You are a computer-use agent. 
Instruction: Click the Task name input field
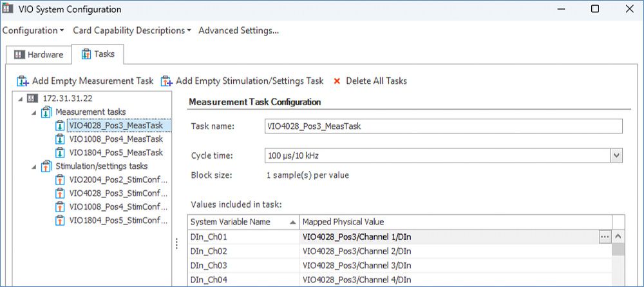(444, 126)
